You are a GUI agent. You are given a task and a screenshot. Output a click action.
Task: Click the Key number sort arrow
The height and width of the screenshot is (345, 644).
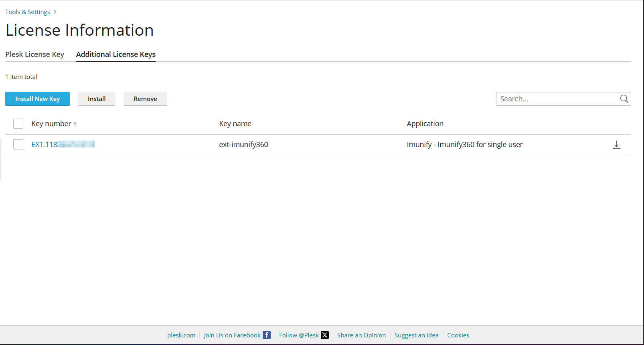coord(75,124)
